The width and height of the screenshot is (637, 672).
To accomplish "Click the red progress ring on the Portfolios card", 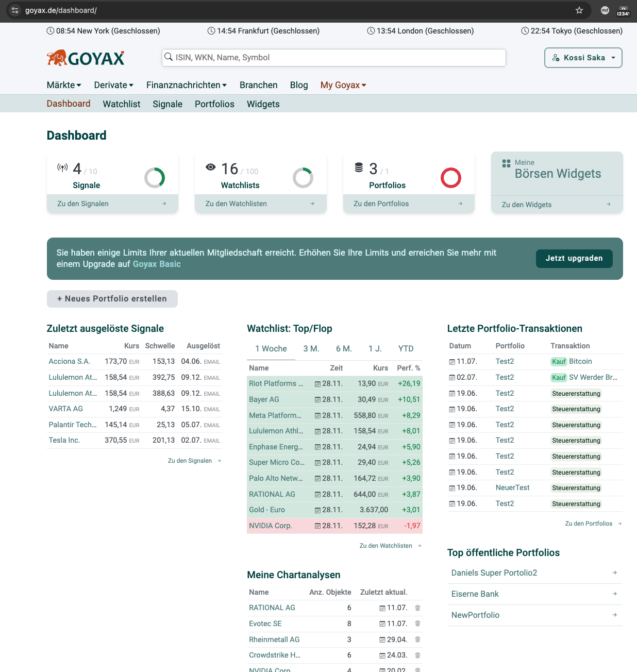I will pyautogui.click(x=451, y=178).
